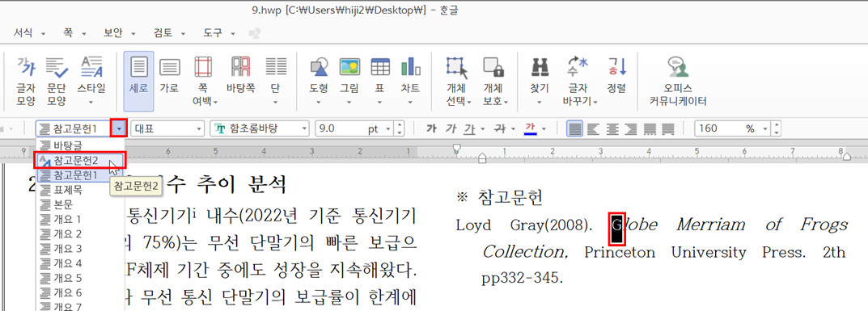Toggle bold 가 formatting

pos(432,128)
